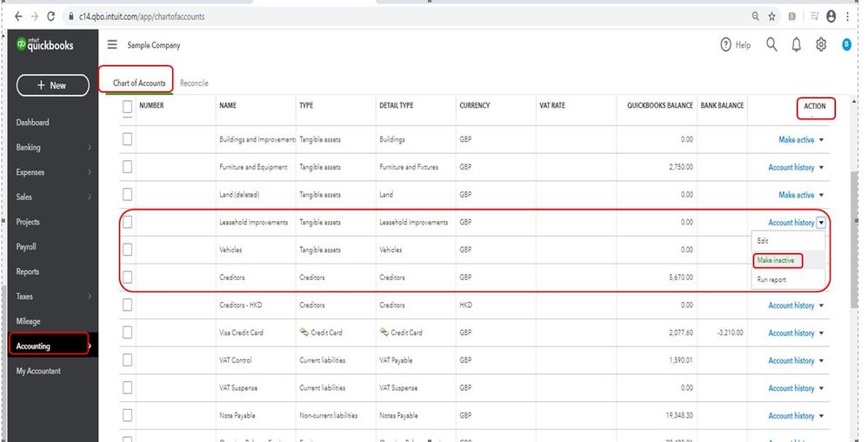Screen dimensions: 868x442
Task: Open My Accountant in sidebar
Action: click(38, 372)
